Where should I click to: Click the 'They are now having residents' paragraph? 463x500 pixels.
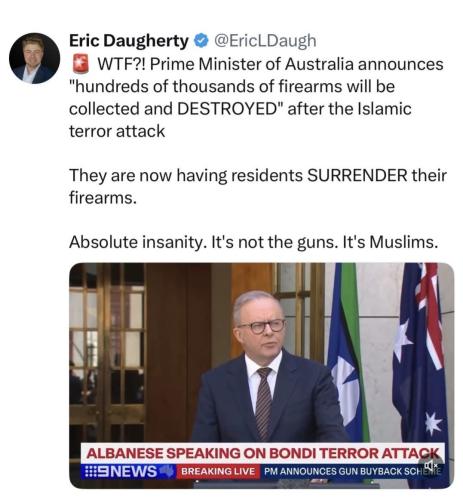click(x=258, y=186)
